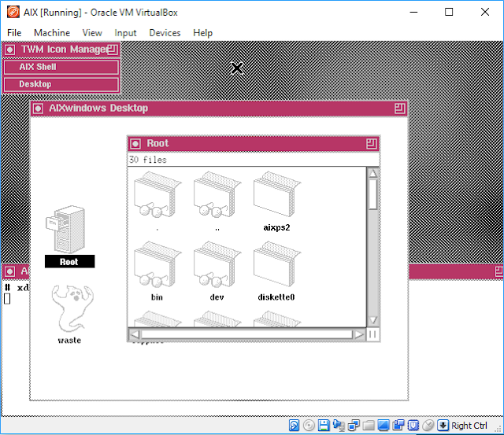Click the Root window scroll right arrow
Screen dimensions: 504x435
[x=359, y=334]
